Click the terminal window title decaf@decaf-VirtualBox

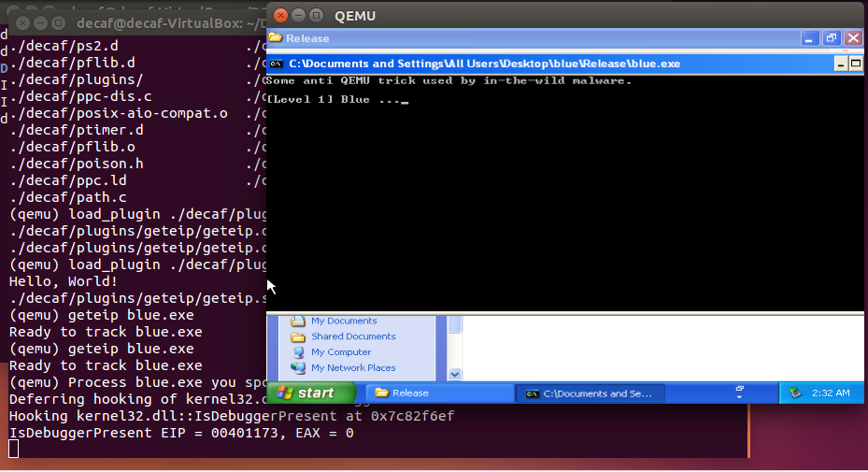(x=172, y=23)
